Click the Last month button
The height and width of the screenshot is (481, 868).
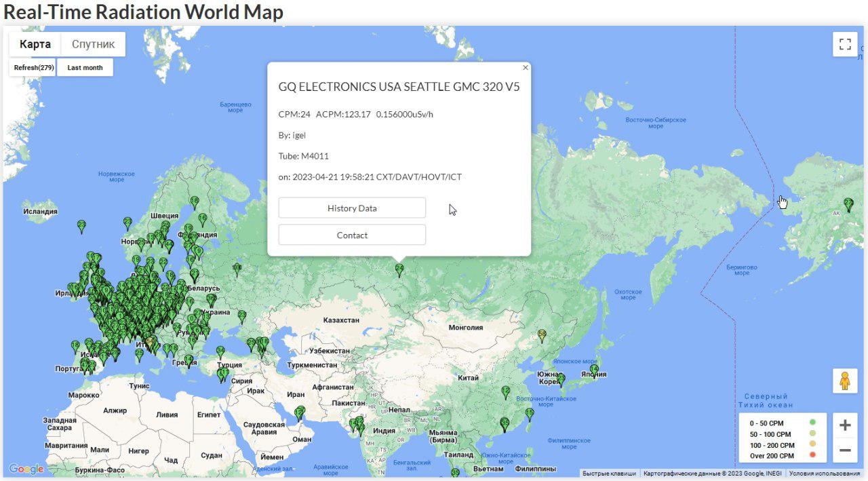[85, 68]
